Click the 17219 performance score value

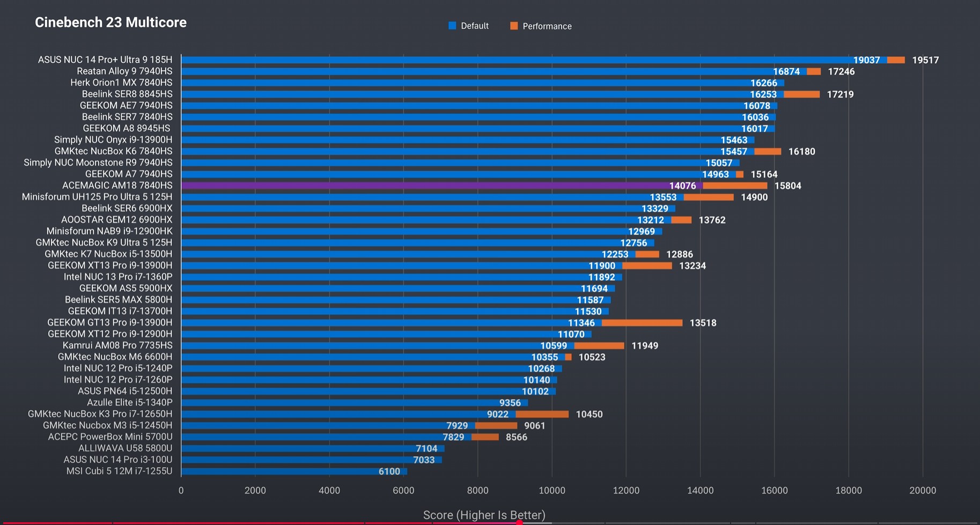click(x=840, y=94)
